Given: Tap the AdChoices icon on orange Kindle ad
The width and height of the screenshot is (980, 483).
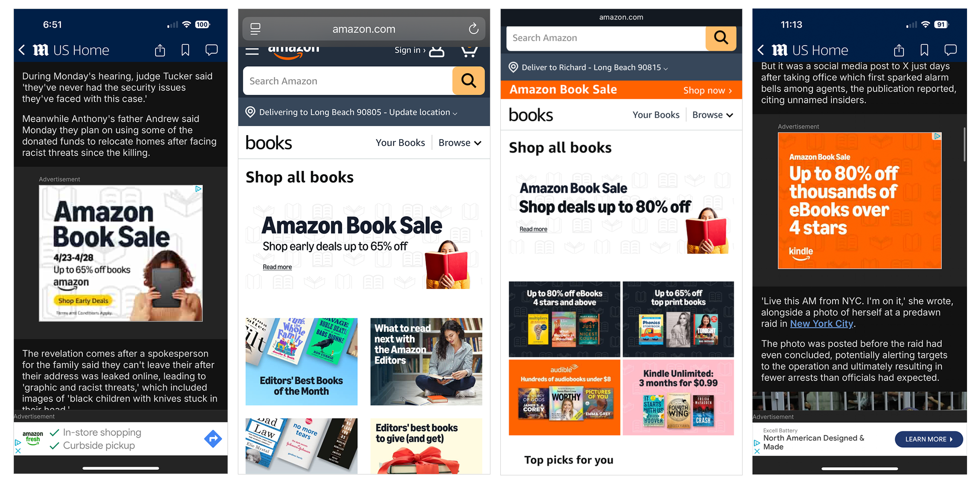Looking at the screenshot, I should 938,136.
